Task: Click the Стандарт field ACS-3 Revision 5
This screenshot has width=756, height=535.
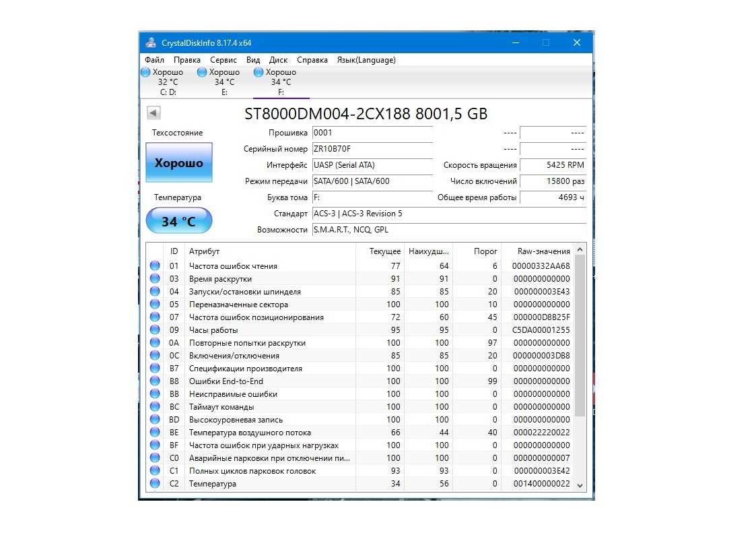Action: tap(449, 214)
